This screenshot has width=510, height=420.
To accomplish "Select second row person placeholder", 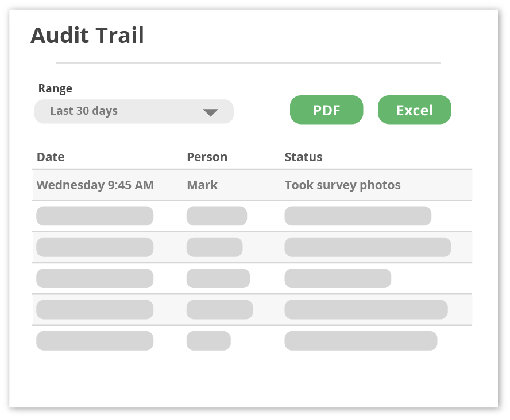I will pyautogui.click(x=217, y=216).
